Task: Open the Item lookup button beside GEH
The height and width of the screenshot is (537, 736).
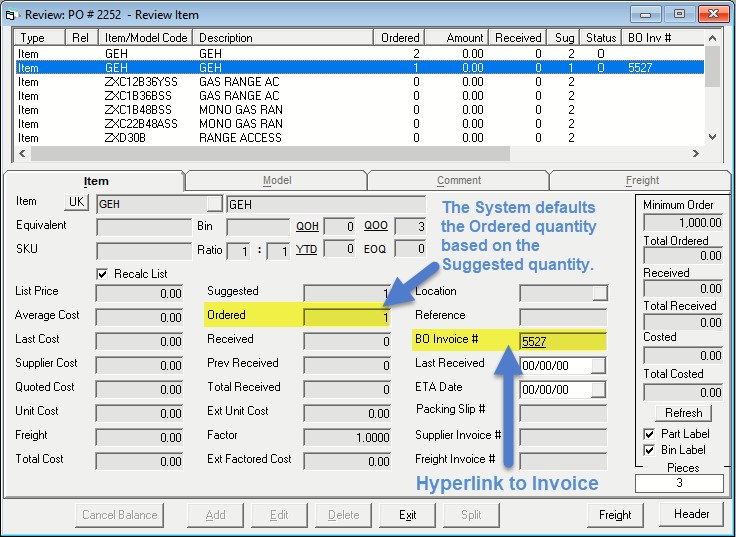Action: pyautogui.click(x=214, y=204)
